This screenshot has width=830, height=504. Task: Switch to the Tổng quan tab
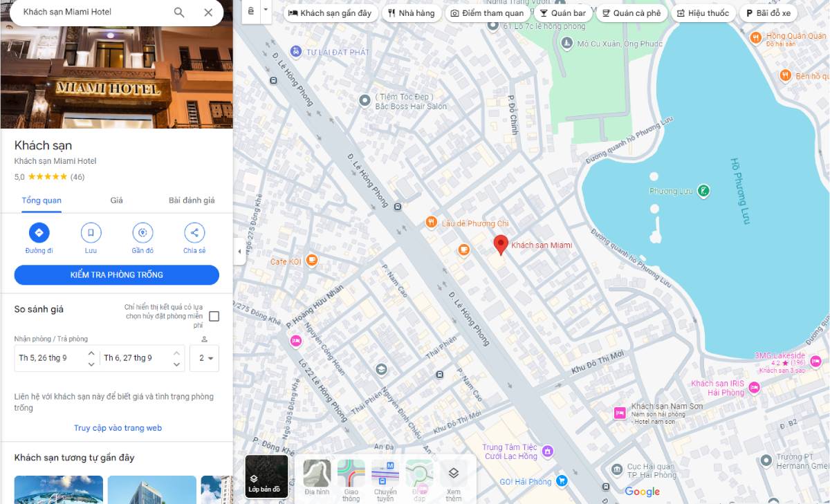[41, 200]
